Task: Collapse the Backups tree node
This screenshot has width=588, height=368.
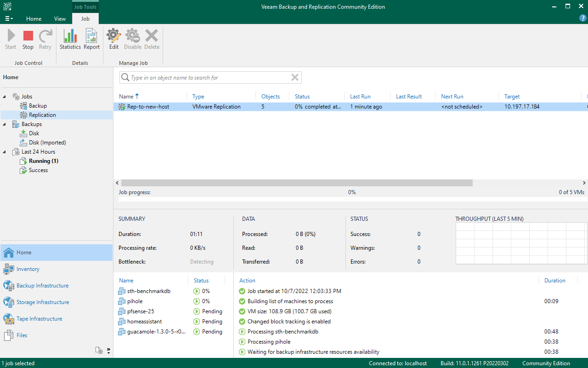Action: (5, 124)
